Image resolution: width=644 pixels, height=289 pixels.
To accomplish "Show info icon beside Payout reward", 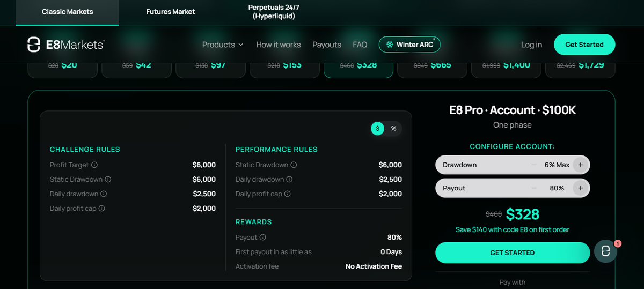I will (x=262, y=238).
